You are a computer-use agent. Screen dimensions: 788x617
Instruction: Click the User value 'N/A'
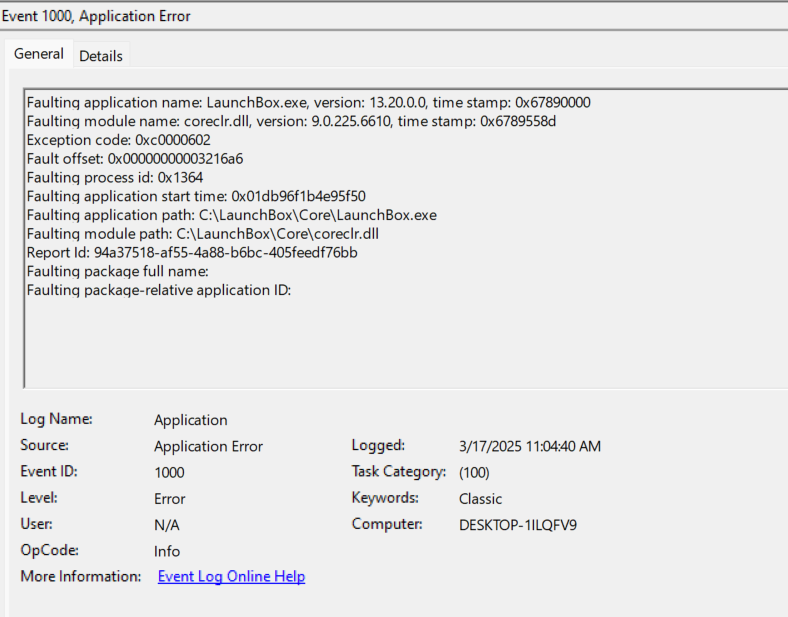(x=167, y=525)
